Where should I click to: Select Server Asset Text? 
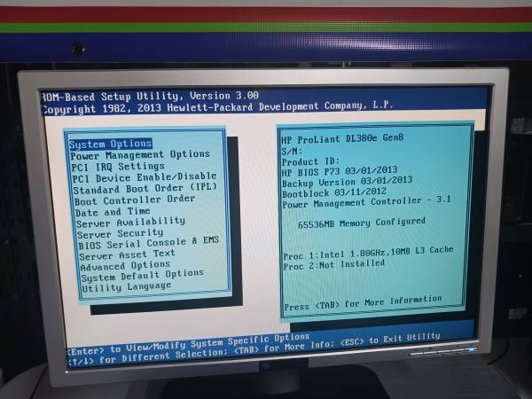click(x=128, y=254)
